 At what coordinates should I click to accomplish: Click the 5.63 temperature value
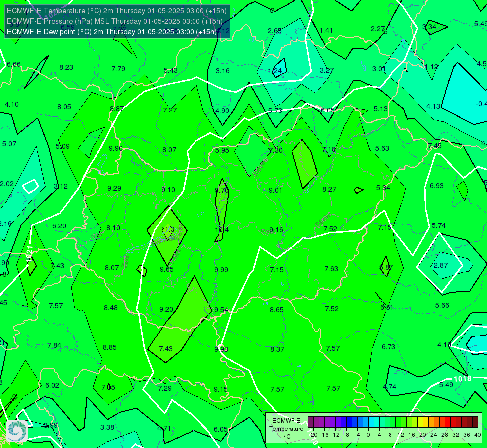pyautogui.click(x=382, y=149)
